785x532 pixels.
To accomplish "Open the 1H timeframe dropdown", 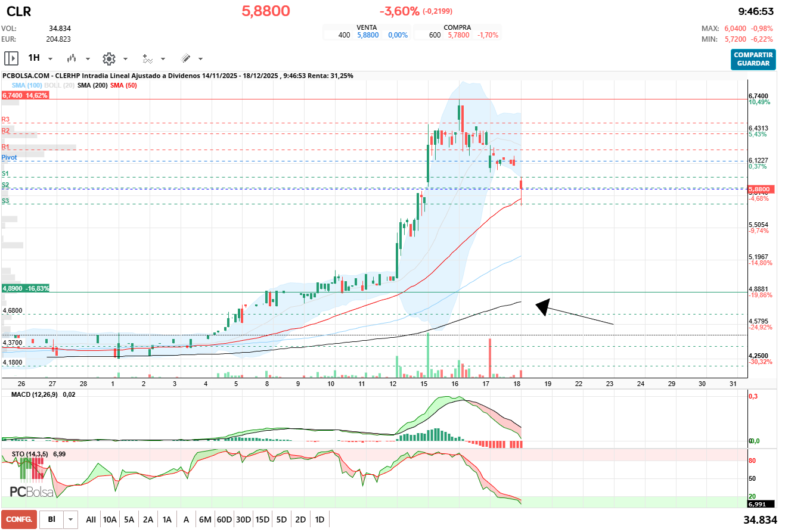I will (51, 58).
